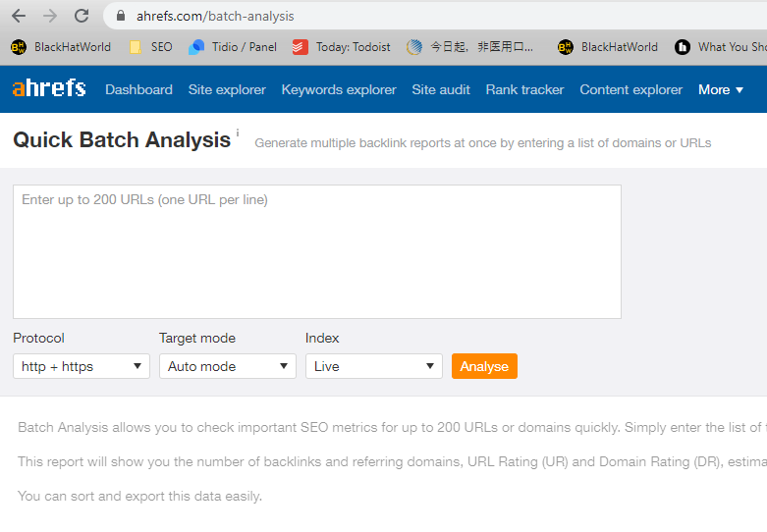Open the second BlackHatWorld bookmark
The image size is (767, 532).
(x=608, y=47)
